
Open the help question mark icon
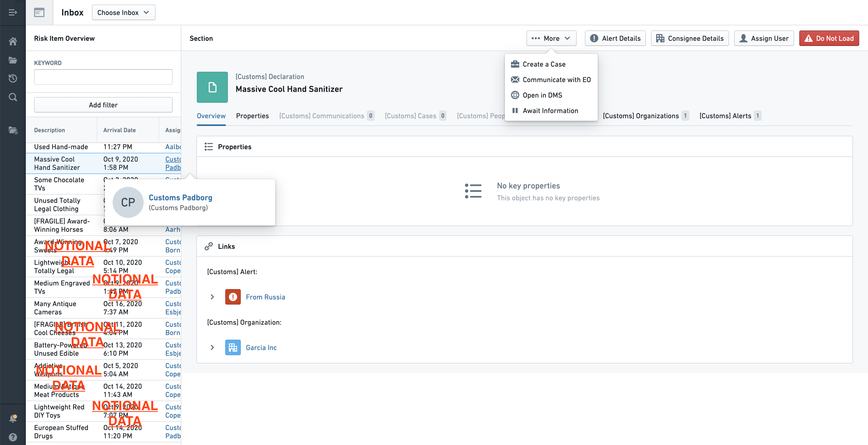coord(13,437)
